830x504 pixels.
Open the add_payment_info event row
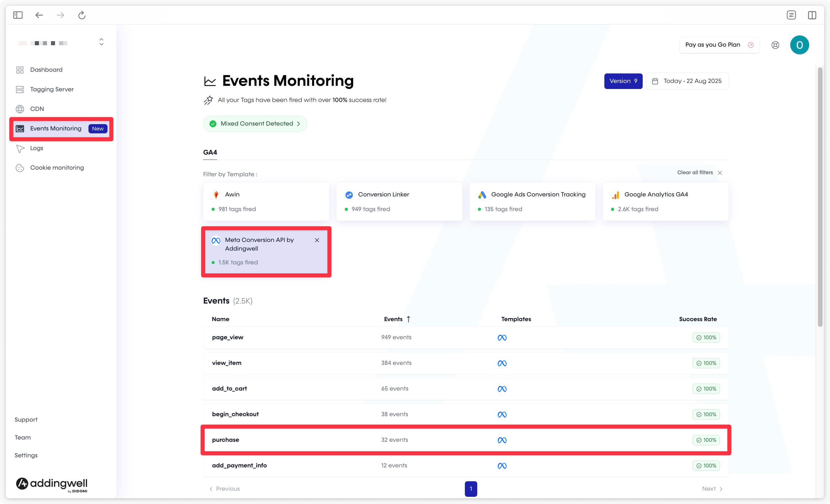466,466
